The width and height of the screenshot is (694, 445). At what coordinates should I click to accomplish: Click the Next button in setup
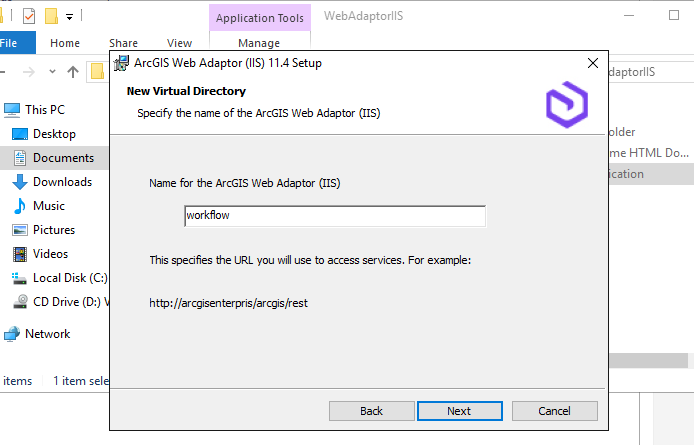click(459, 411)
